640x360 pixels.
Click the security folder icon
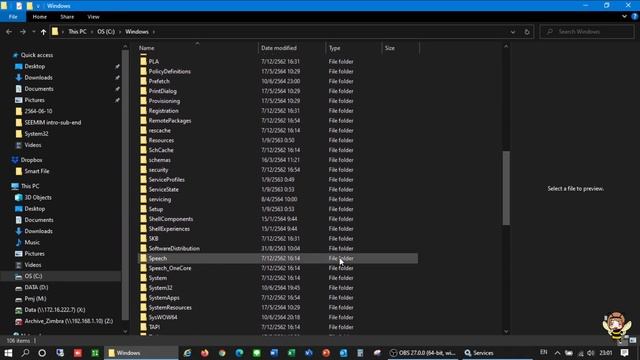point(143,170)
